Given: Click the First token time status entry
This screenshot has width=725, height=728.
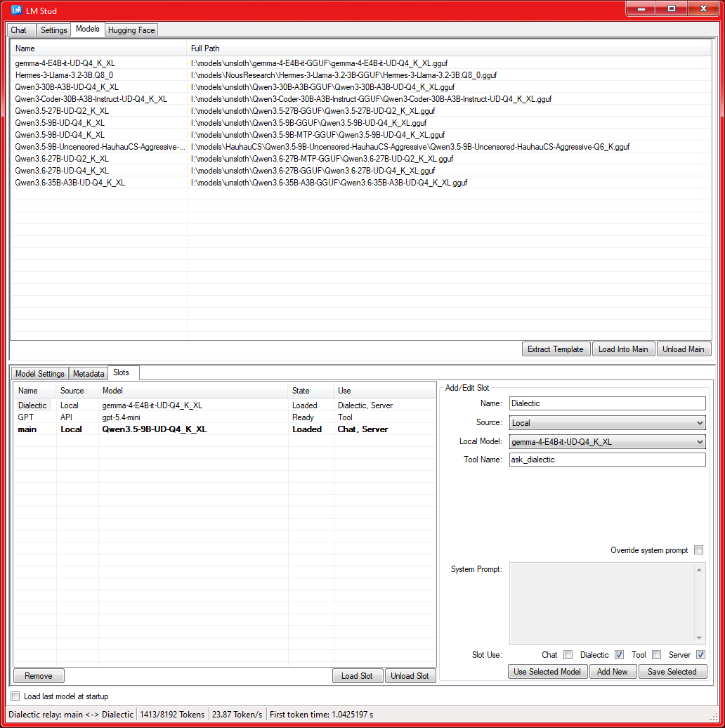Looking at the screenshot, I should click(x=321, y=715).
